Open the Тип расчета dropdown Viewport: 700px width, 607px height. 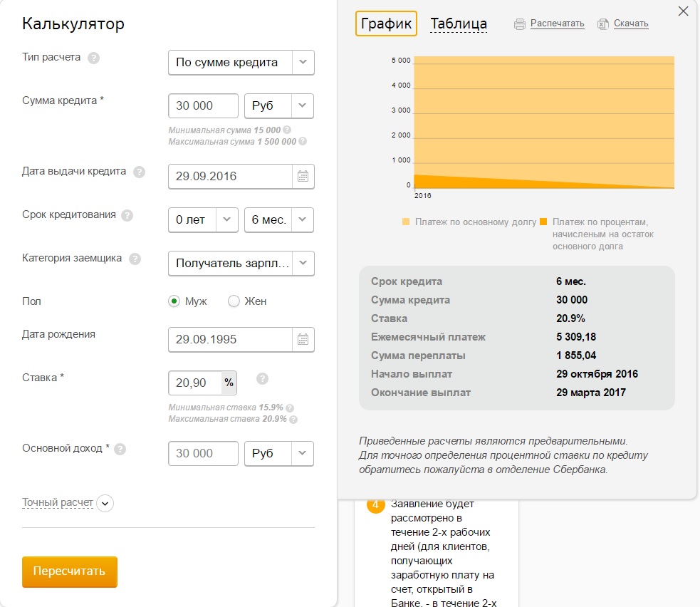point(241,62)
